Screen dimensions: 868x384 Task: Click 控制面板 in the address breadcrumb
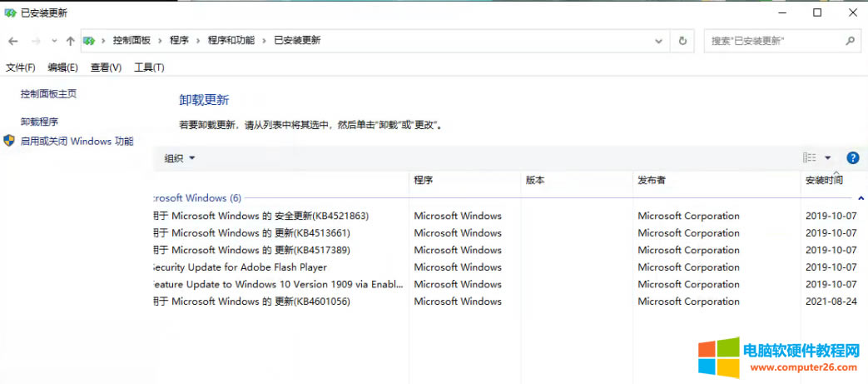131,41
